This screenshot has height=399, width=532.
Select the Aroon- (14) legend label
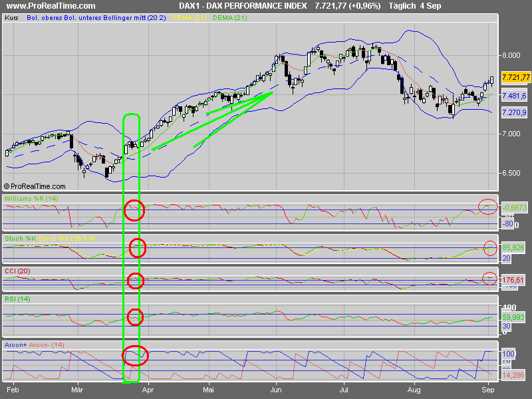tap(47, 344)
